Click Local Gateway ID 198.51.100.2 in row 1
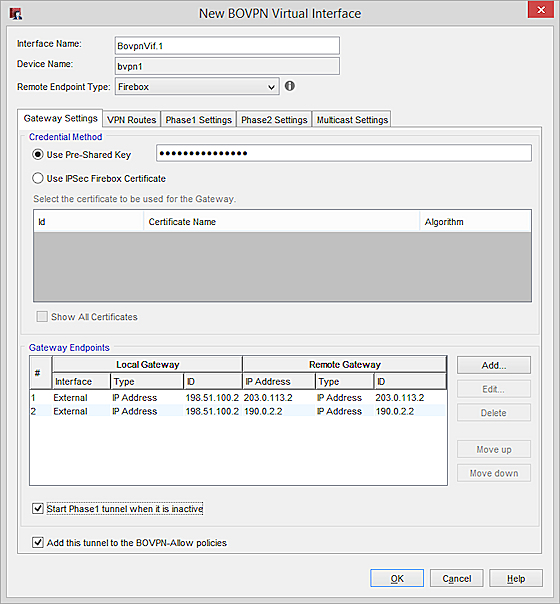 [212, 398]
